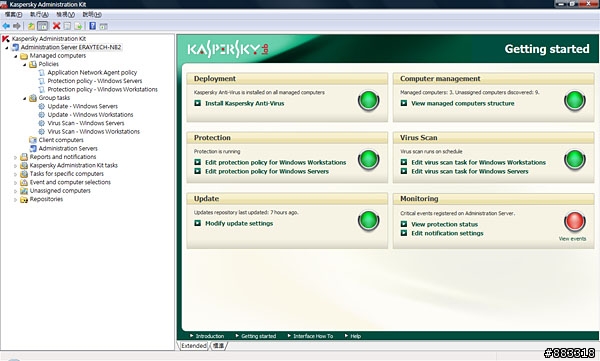Screen dimensions: 600x361
Task: Open the Help (H) menu
Action: click(92, 15)
